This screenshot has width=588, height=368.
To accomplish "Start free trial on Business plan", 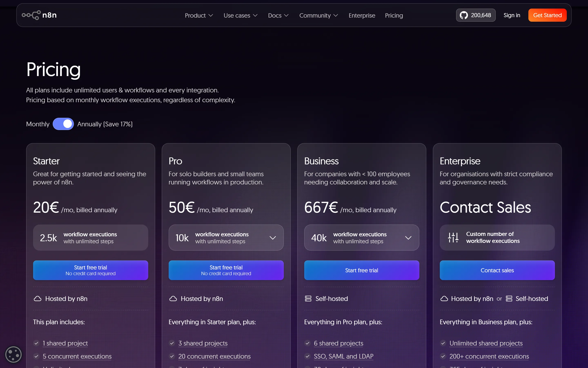I will point(362,270).
